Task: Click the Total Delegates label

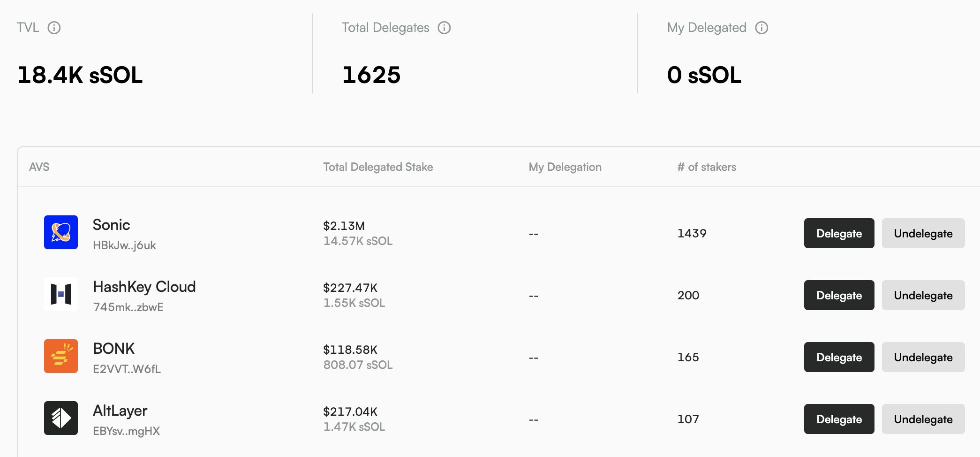Action: pos(385,28)
